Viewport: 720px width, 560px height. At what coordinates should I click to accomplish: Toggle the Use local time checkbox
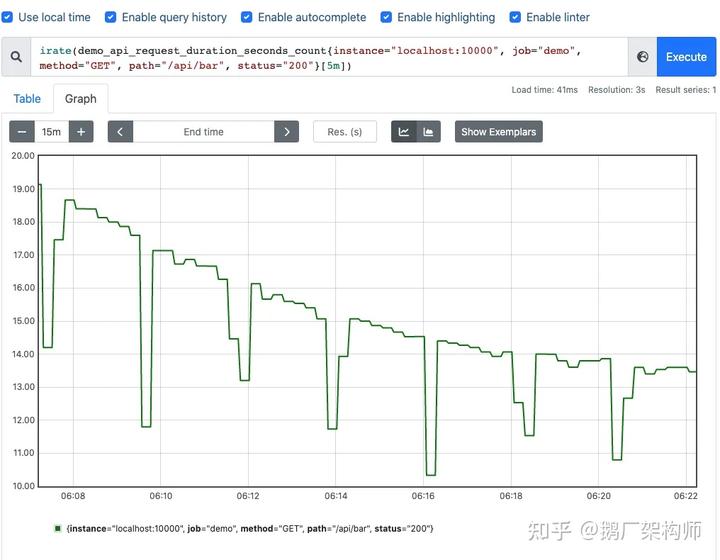click(x=7, y=17)
